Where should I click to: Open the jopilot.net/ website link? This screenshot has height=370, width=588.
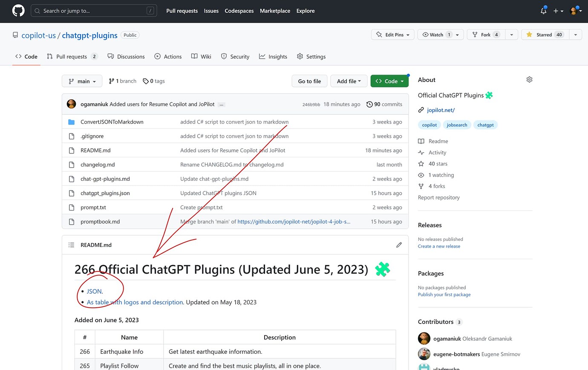coord(441,110)
